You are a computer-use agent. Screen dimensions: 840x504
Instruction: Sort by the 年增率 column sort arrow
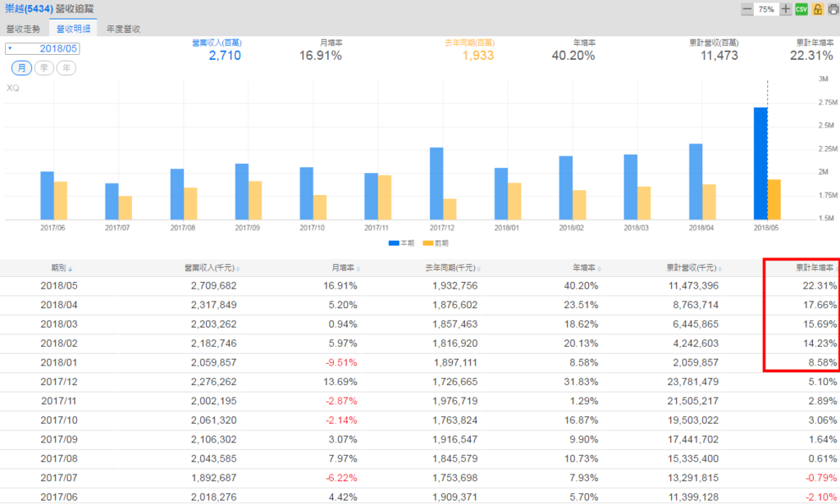point(599,269)
